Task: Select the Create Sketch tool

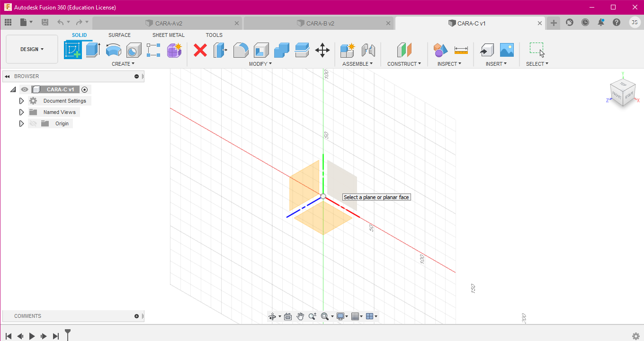Action: pos(73,50)
